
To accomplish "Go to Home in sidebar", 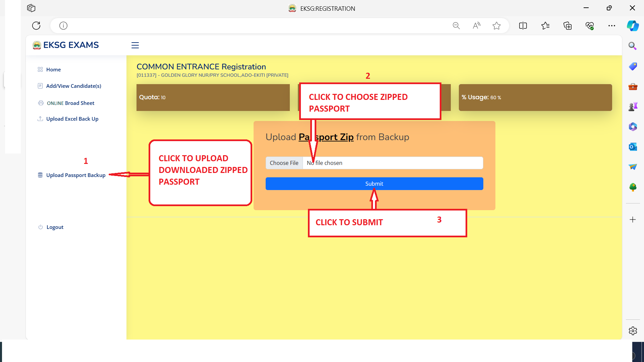I will (53, 69).
